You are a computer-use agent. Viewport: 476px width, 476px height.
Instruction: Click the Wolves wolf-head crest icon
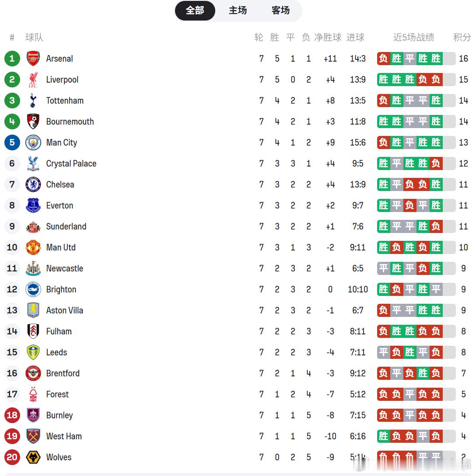coord(33,457)
